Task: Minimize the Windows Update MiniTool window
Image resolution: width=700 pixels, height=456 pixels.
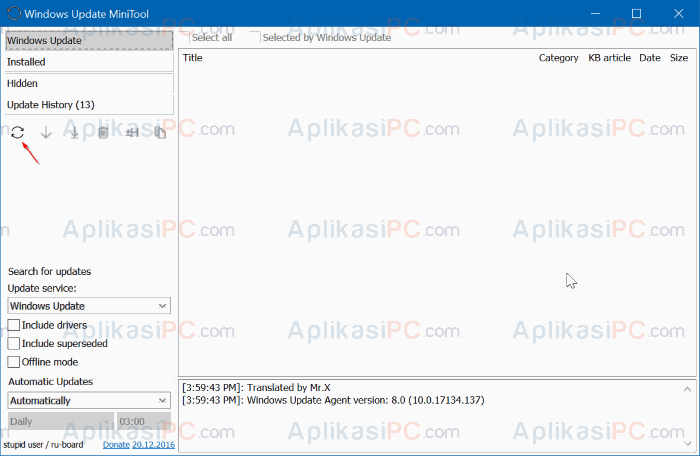Action: 595,13
